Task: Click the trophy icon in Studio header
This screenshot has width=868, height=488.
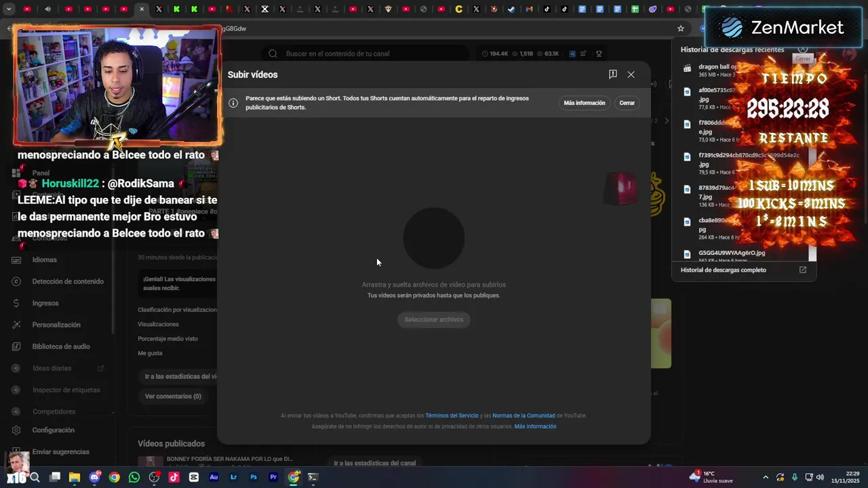Action: point(599,54)
